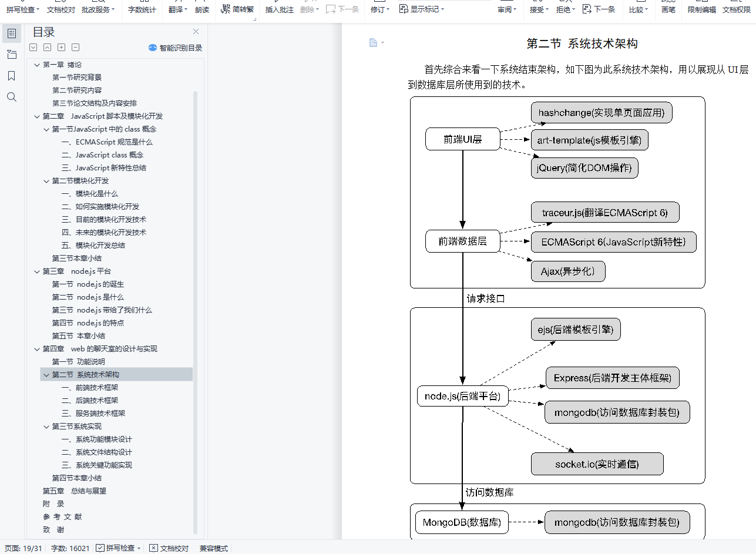
Task: Collapse the selected 第二节 系统技术架构 node
Action: click(46, 375)
